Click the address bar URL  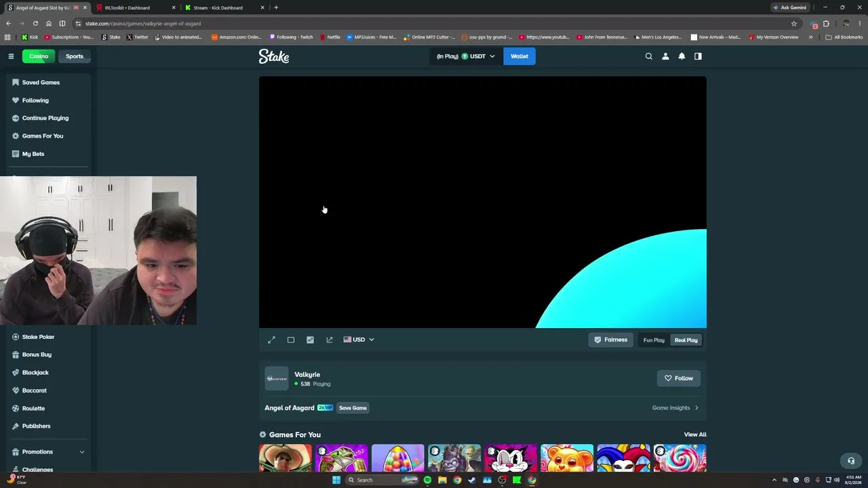143,24
